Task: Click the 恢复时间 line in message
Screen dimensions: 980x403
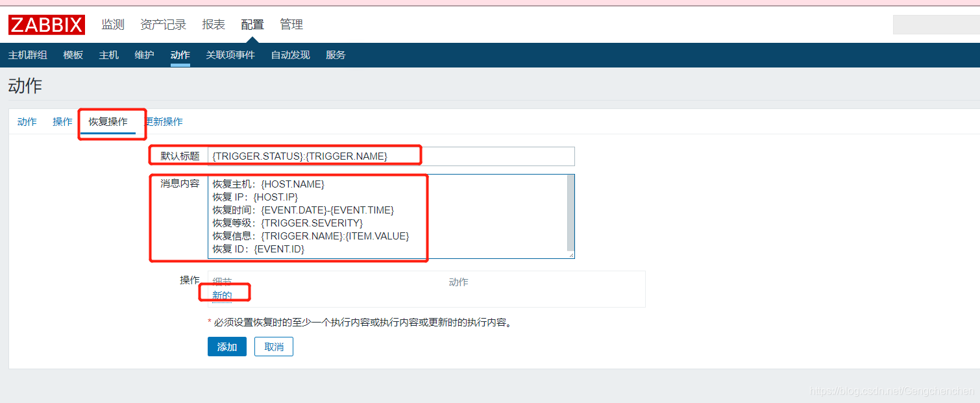Action: (303, 210)
